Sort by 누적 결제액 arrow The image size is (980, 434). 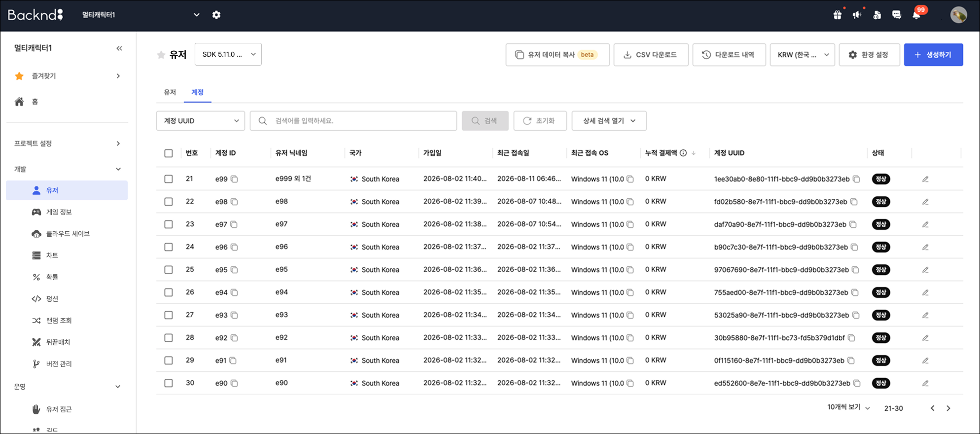(x=694, y=153)
